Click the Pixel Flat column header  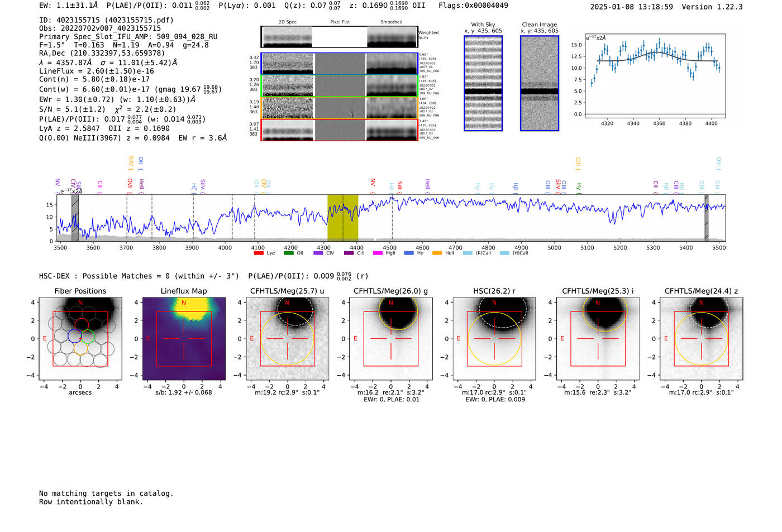click(340, 22)
